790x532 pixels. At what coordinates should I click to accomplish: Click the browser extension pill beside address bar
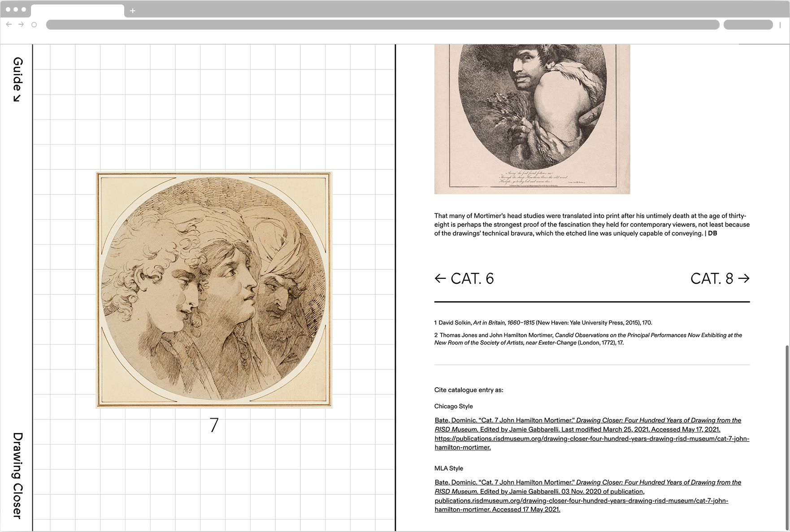(x=748, y=25)
